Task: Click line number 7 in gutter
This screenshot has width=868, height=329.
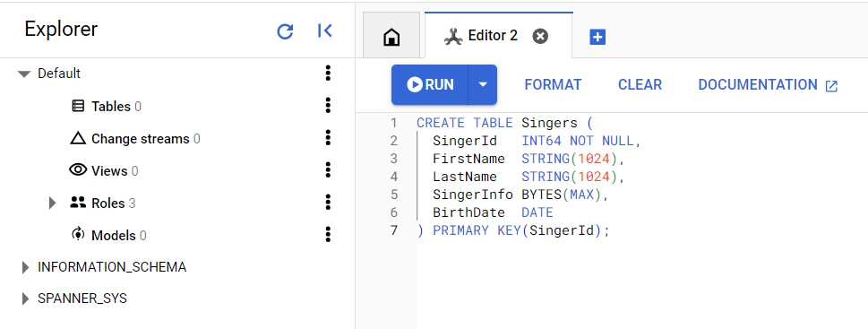Action: click(x=393, y=231)
